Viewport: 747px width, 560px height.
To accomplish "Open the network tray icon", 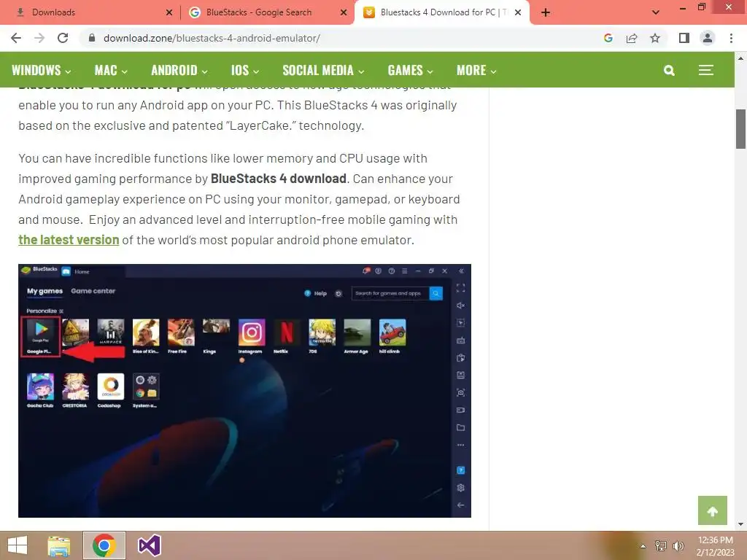I will [661, 546].
